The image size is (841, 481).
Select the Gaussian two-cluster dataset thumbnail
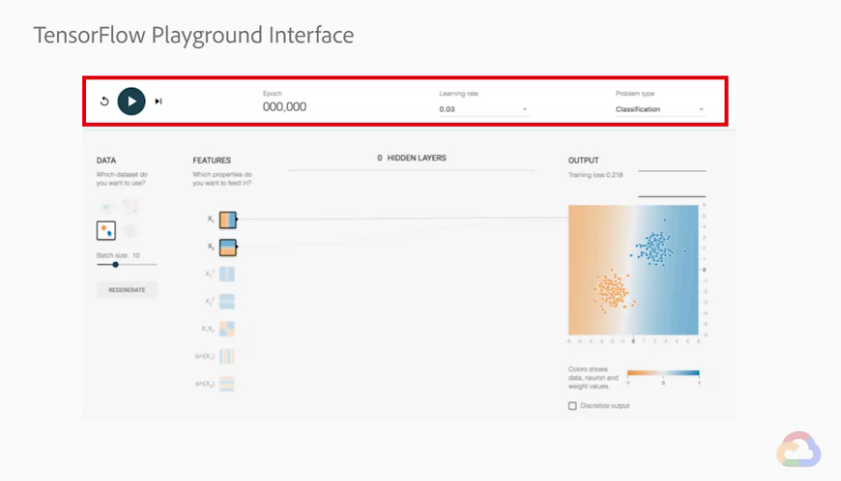pyautogui.click(x=106, y=231)
